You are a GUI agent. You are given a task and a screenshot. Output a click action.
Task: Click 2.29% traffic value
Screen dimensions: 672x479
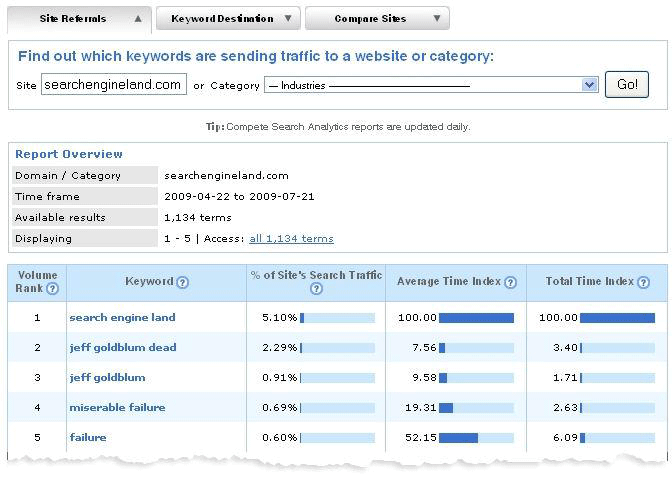point(279,347)
